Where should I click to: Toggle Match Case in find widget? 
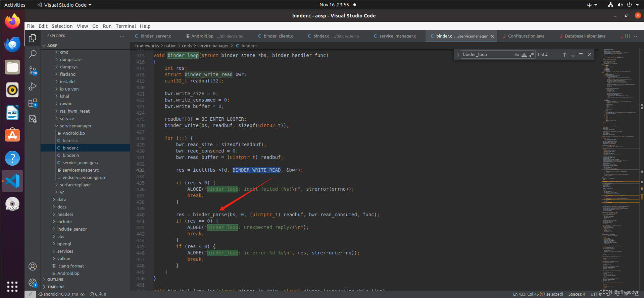coord(517,55)
